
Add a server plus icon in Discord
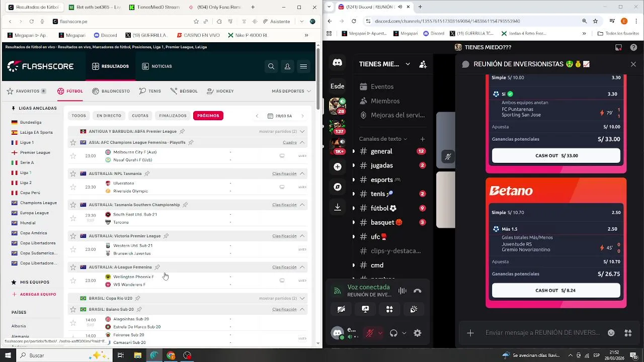338,166
